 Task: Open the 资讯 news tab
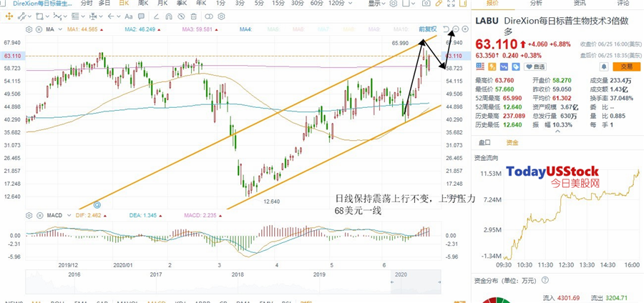[x=580, y=3]
